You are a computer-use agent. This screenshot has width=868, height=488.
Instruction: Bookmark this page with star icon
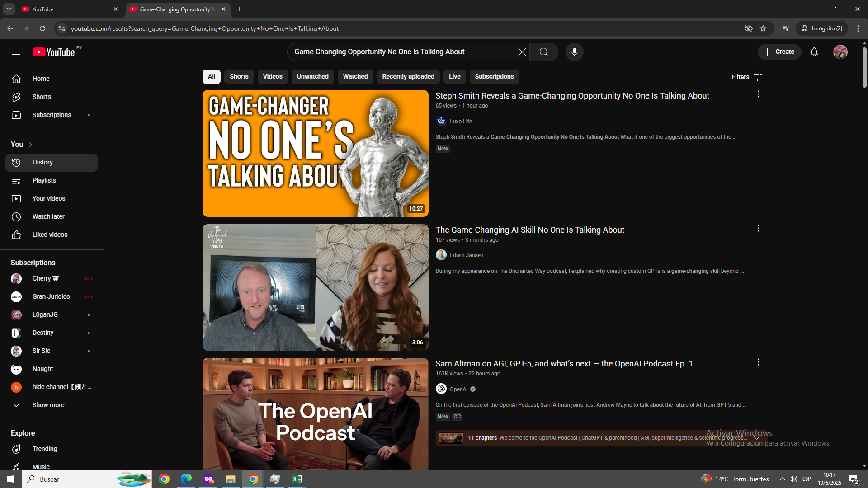pos(763,28)
